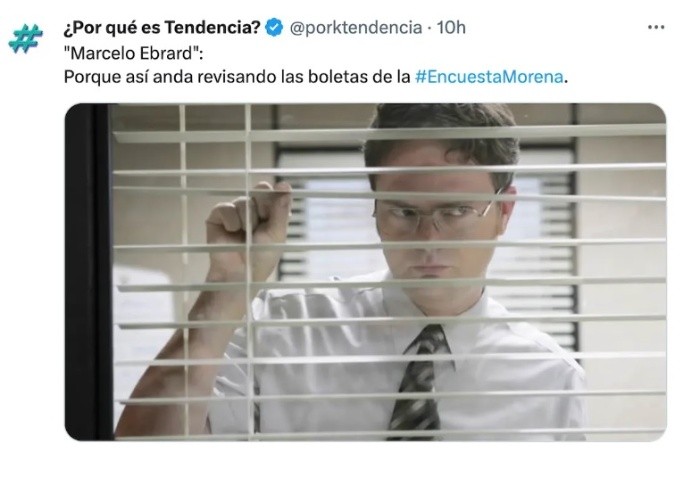Click the man's eyeglasses in the photo
Image resolution: width=700 pixels, height=485 pixels.
pos(439,215)
